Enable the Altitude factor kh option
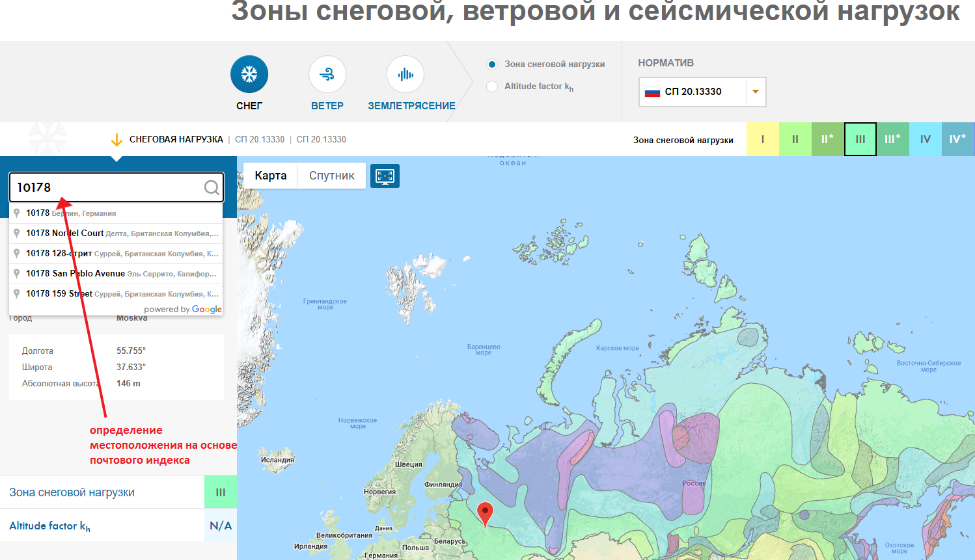This screenshot has height=560, width=975. [493, 86]
